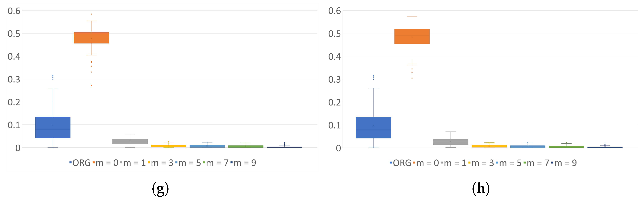Click the orange m = 0 box in the left chart

pyautogui.click(x=91, y=38)
